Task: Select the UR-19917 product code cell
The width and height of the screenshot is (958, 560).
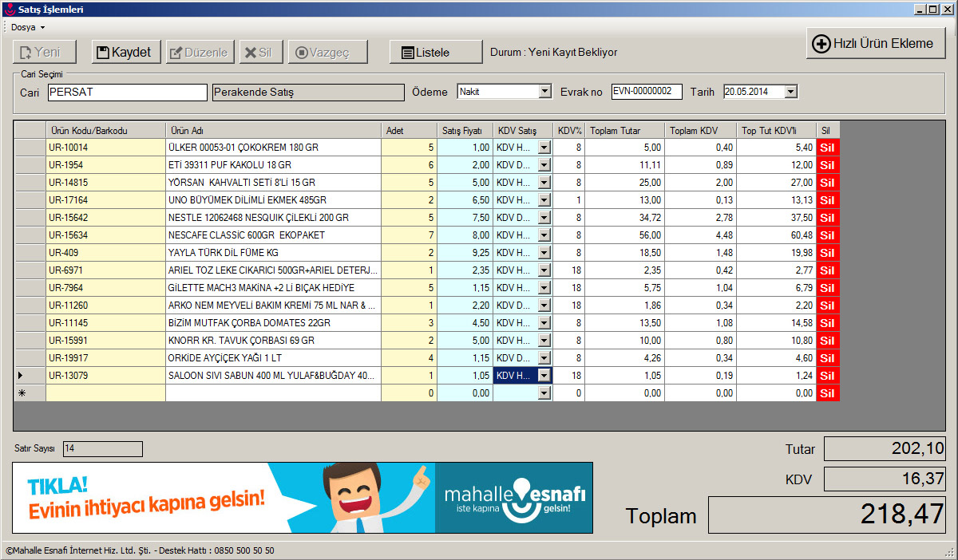Action: (x=105, y=358)
